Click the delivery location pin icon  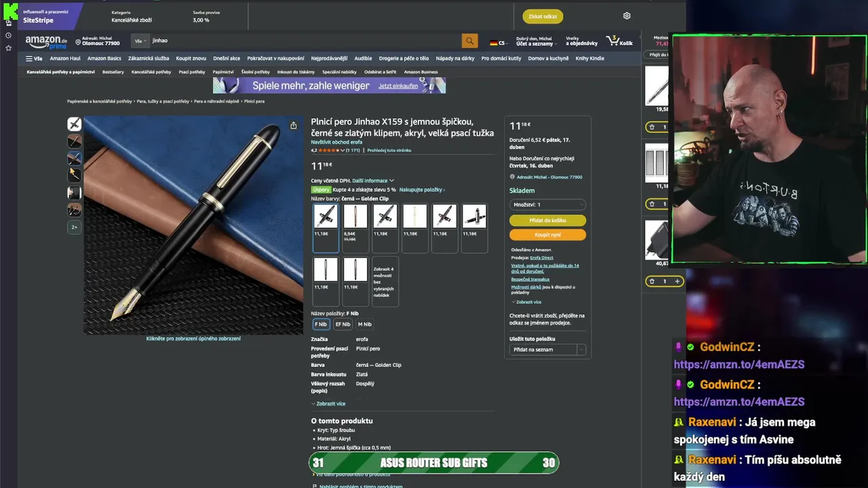coord(78,42)
